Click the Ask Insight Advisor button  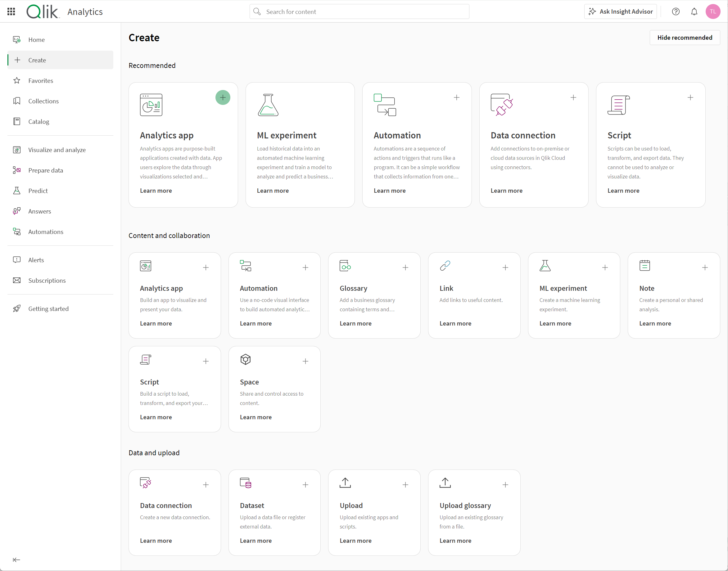pyautogui.click(x=622, y=12)
